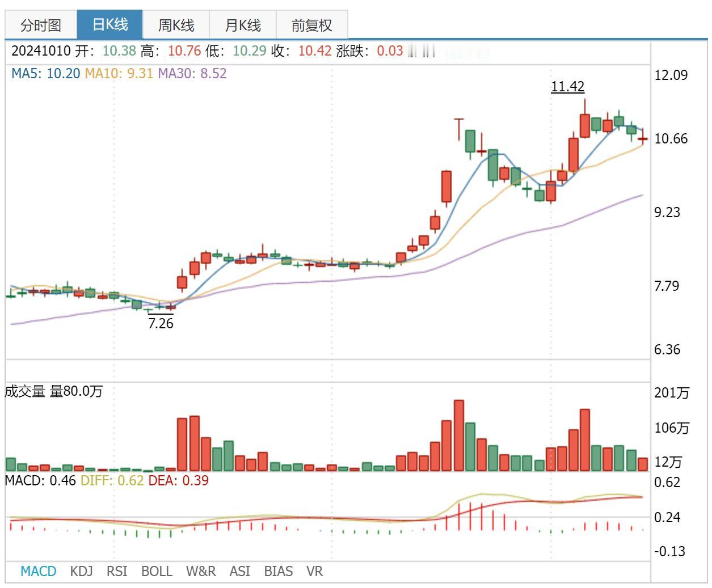The width and height of the screenshot is (712, 588).
Task: Click the 高: 10.76 high value
Action: click(x=171, y=50)
